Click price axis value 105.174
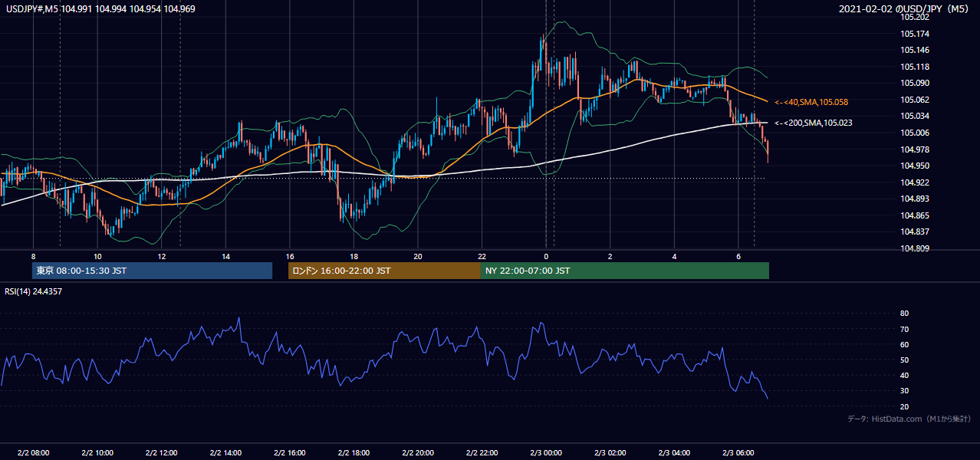The height and width of the screenshot is (460, 980). tap(916, 34)
